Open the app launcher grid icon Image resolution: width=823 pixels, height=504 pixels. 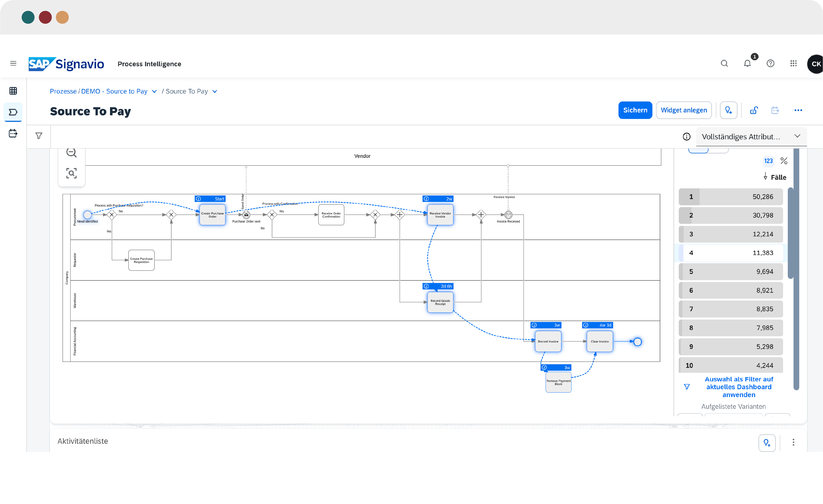793,63
